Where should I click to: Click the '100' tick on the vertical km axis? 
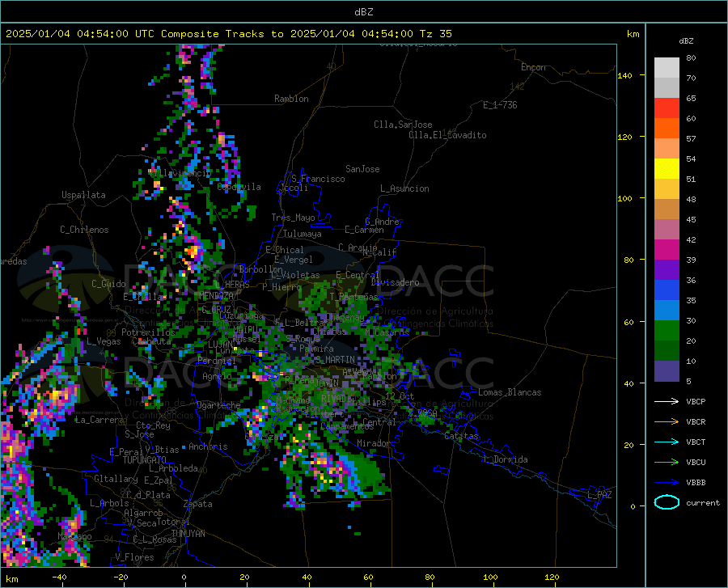(624, 199)
